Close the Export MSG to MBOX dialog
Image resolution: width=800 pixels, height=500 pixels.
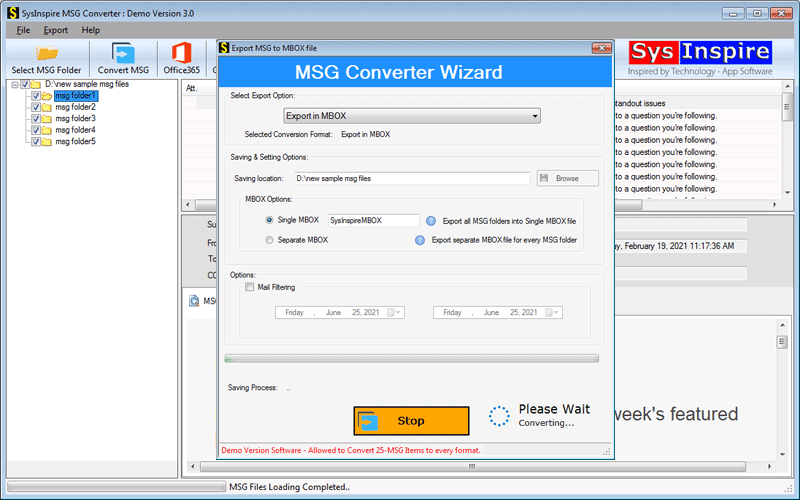click(602, 48)
